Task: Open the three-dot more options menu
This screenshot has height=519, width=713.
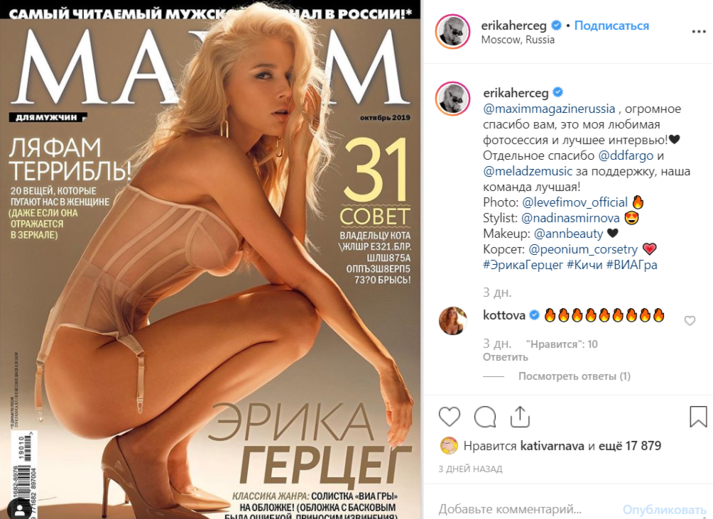Action: [698, 32]
